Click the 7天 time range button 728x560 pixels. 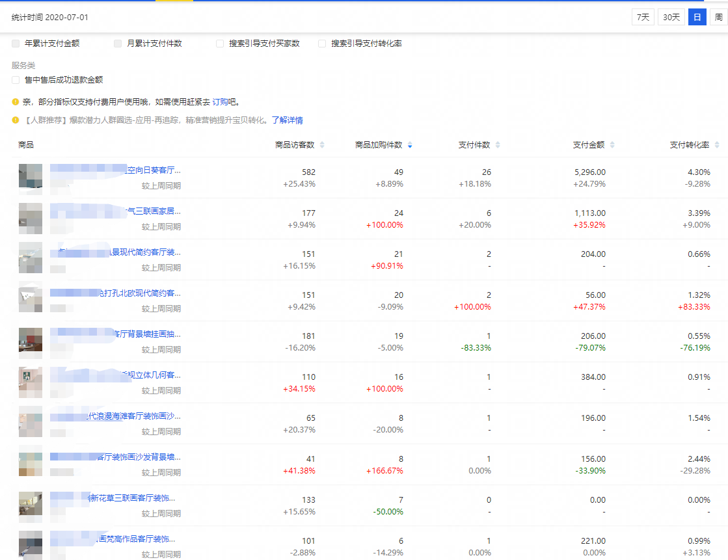tap(643, 18)
